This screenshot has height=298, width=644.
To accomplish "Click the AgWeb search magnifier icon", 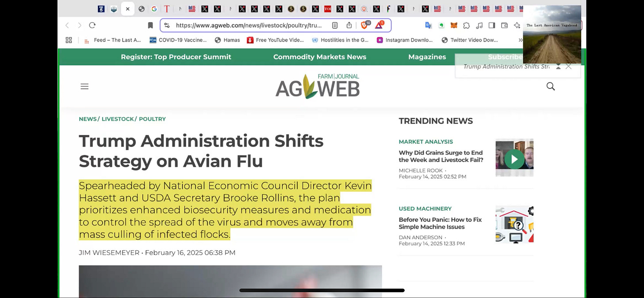I will click(551, 86).
